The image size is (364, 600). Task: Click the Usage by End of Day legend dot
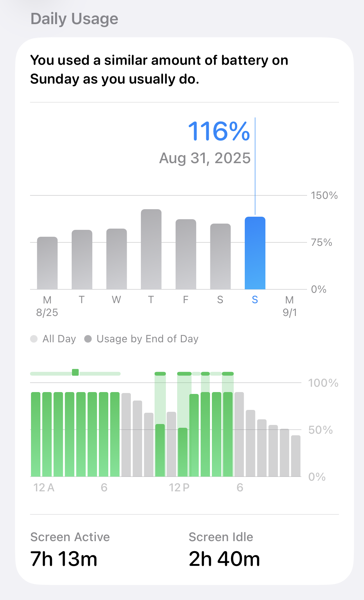coord(88,339)
